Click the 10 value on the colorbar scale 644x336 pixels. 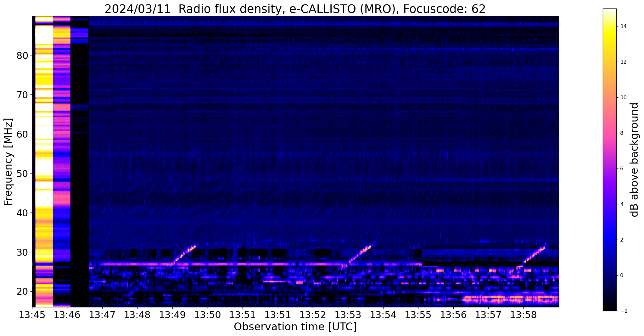click(x=623, y=98)
